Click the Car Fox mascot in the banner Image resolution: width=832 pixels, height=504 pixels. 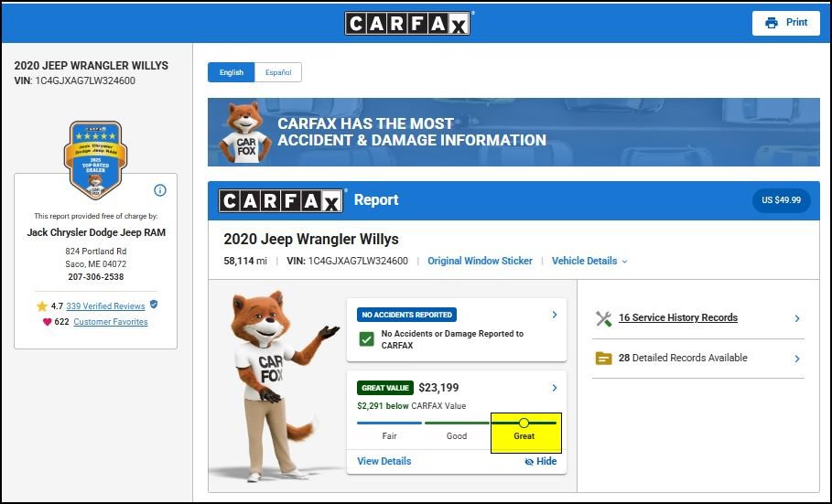[244, 132]
